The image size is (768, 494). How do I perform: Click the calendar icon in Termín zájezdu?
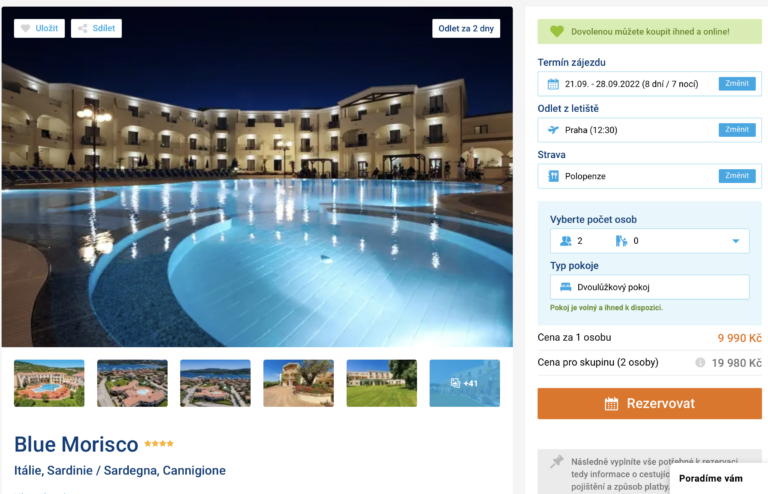pyautogui.click(x=553, y=84)
